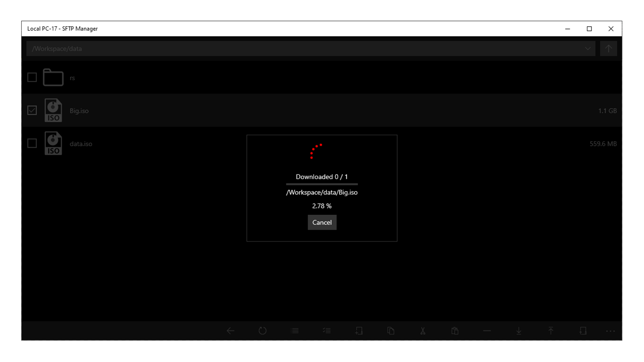Screen dimensions: 644x362
Task: Check the data.iso checkbox
Action: pyautogui.click(x=32, y=143)
